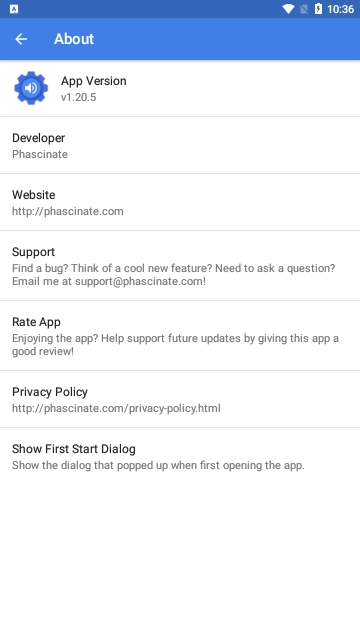Open the App Version entry

180,88
